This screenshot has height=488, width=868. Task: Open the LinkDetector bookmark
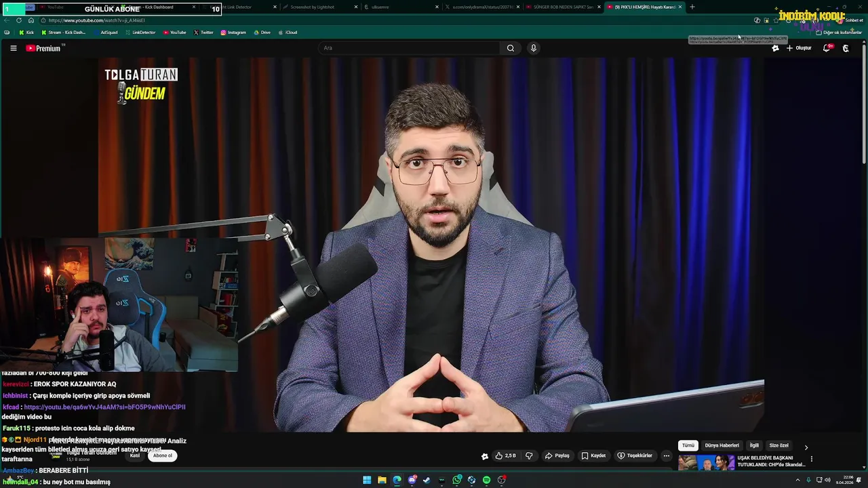click(140, 33)
